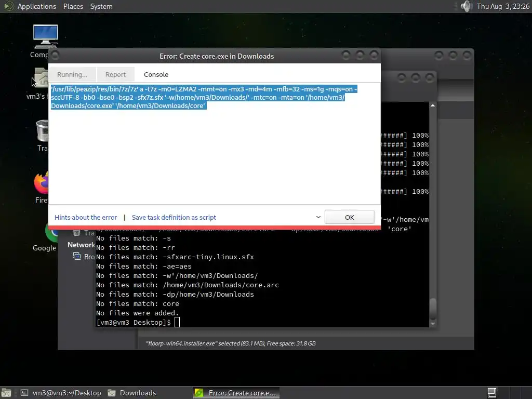Open the Applications menu
Screen dimensions: 532x399
(x=37, y=6)
